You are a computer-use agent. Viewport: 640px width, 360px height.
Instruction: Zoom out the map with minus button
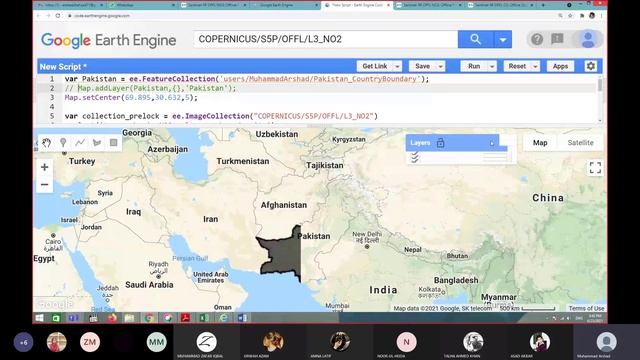click(x=44, y=184)
